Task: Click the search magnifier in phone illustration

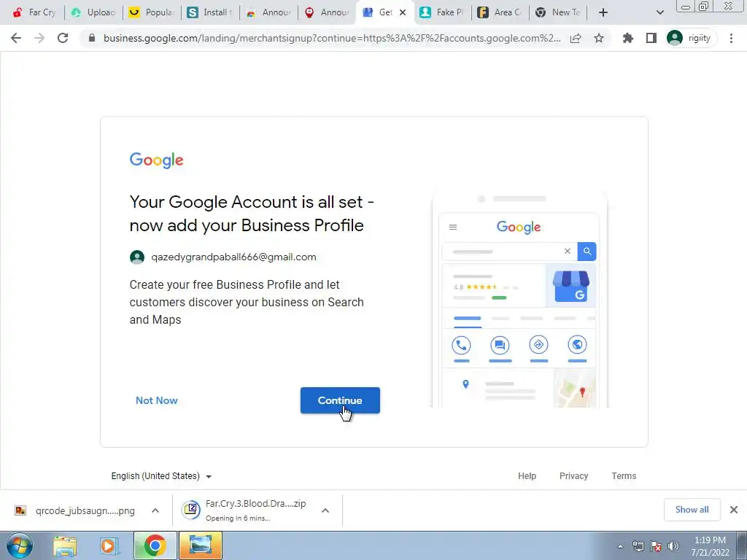Action: point(587,252)
